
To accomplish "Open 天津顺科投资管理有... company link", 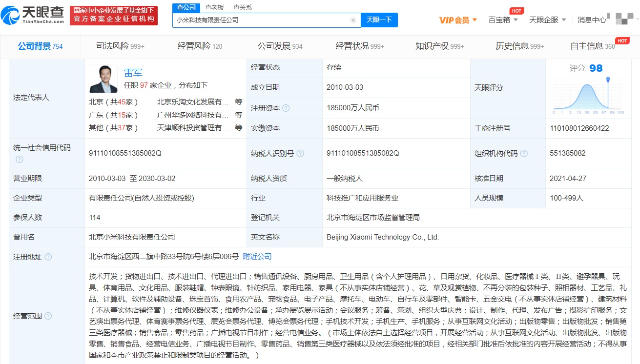I will pyautogui.click(x=193, y=128).
